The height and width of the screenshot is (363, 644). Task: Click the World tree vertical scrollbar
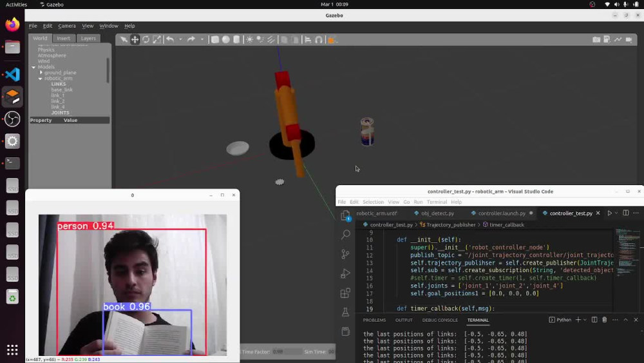[108, 70]
